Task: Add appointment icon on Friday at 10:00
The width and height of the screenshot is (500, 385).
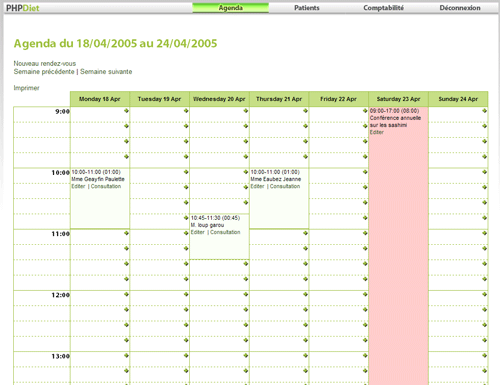Action: 365,172
